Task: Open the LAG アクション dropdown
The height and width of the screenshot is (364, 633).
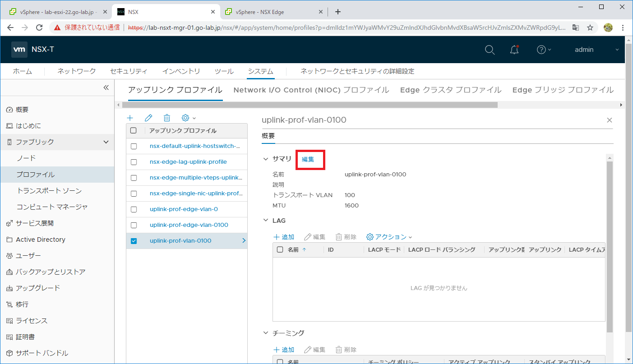Action: (389, 237)
